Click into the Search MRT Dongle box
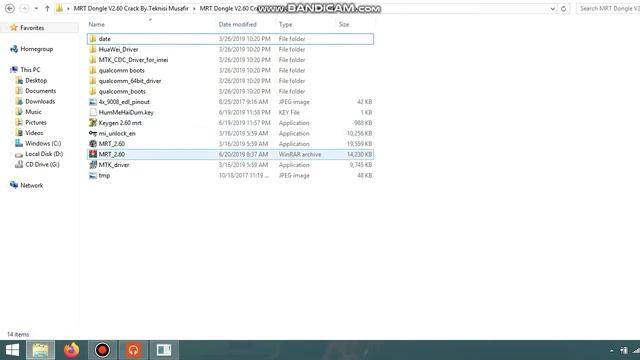 608,9
